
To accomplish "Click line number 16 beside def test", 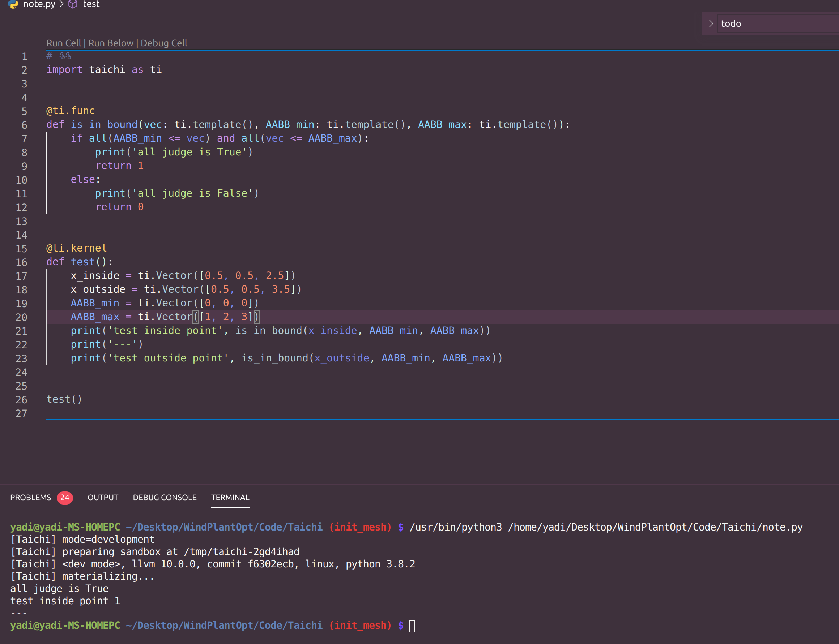I will pos(22,262).
